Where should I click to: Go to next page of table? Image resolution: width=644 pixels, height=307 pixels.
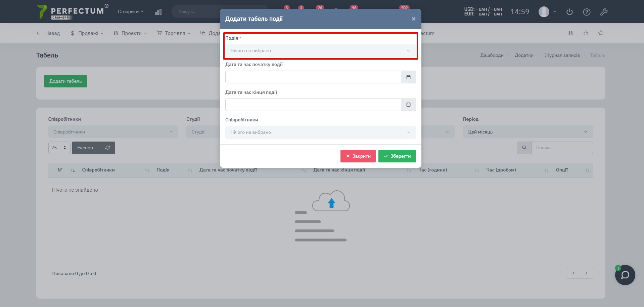pos(586,273)
